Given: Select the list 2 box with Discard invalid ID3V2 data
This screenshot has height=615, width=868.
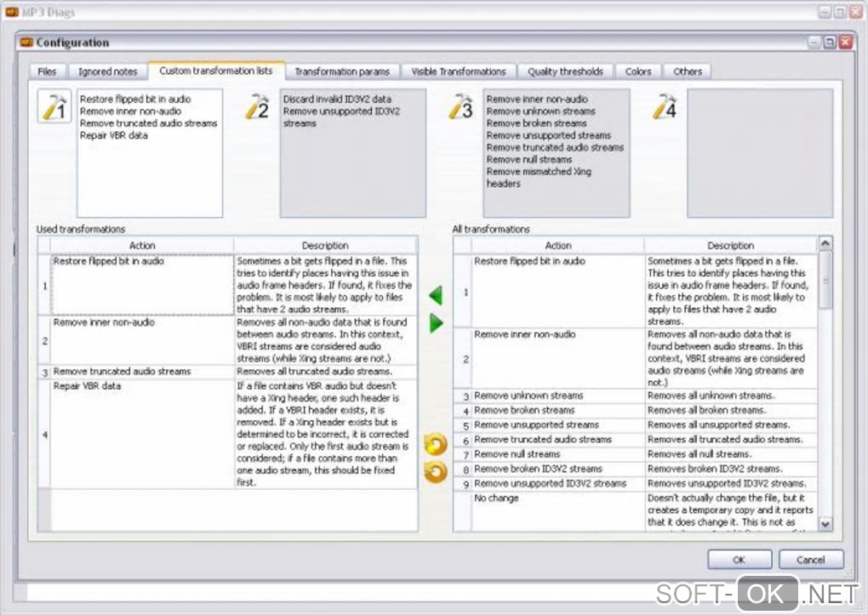Looking at the screenshot, I should (x=353, y=153).
